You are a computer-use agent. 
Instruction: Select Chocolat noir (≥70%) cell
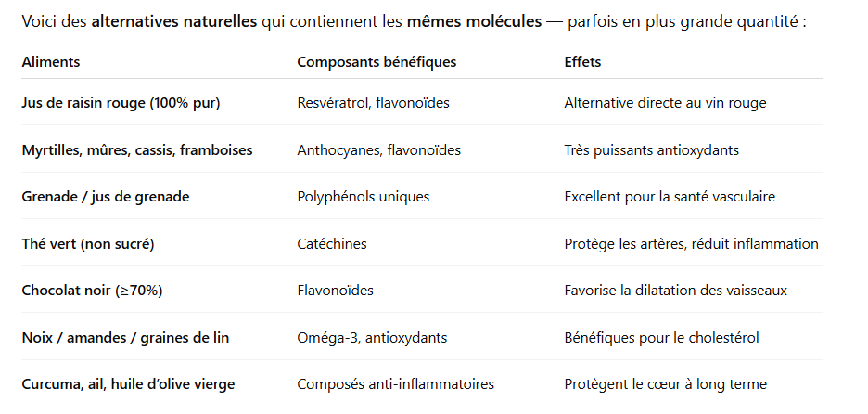pos(93,291)
